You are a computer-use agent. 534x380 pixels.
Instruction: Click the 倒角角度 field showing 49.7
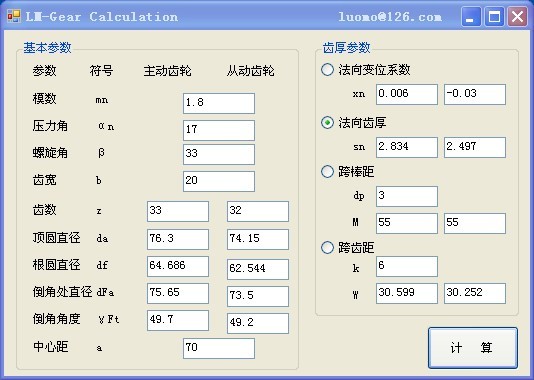178,320
